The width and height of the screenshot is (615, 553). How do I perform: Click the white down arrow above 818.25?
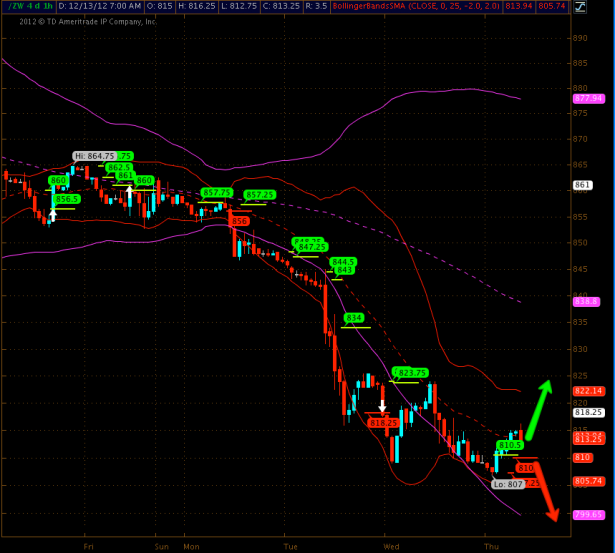(x=382, y=406)
